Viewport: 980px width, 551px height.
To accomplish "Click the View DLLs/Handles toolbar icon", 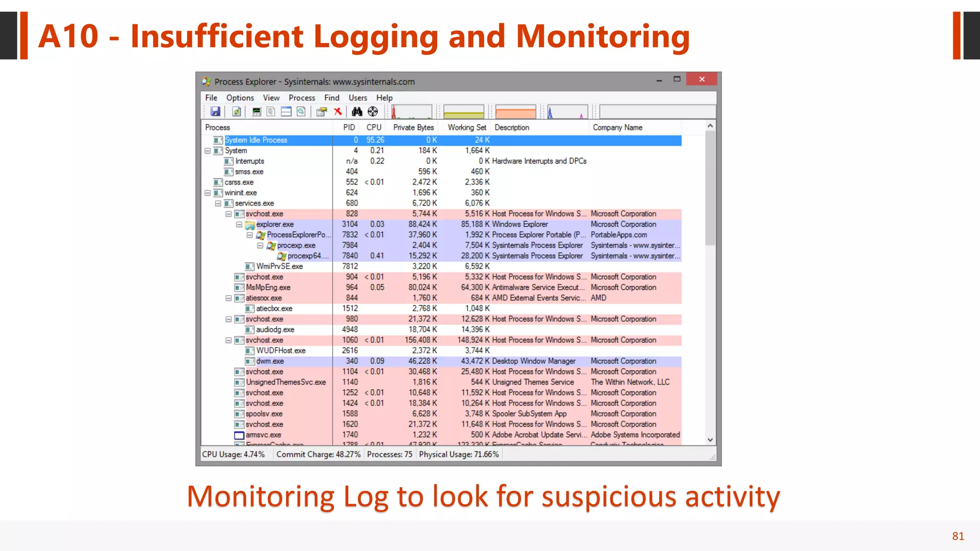I will (x=301, y=111).
